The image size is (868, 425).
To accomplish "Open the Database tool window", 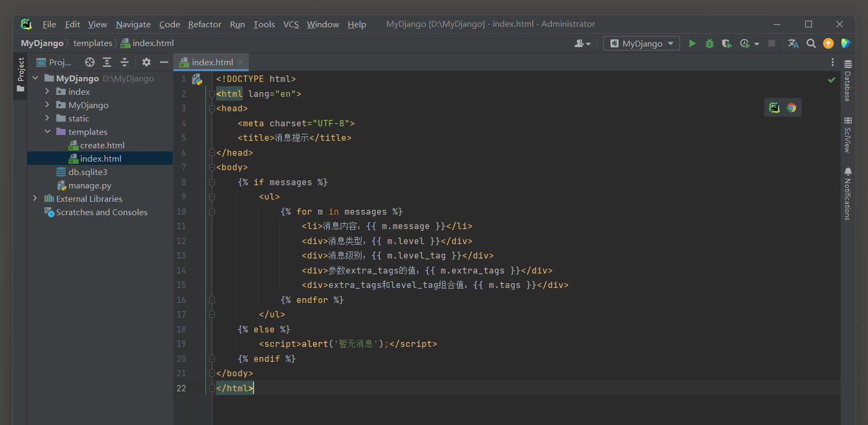I will 848,81.
